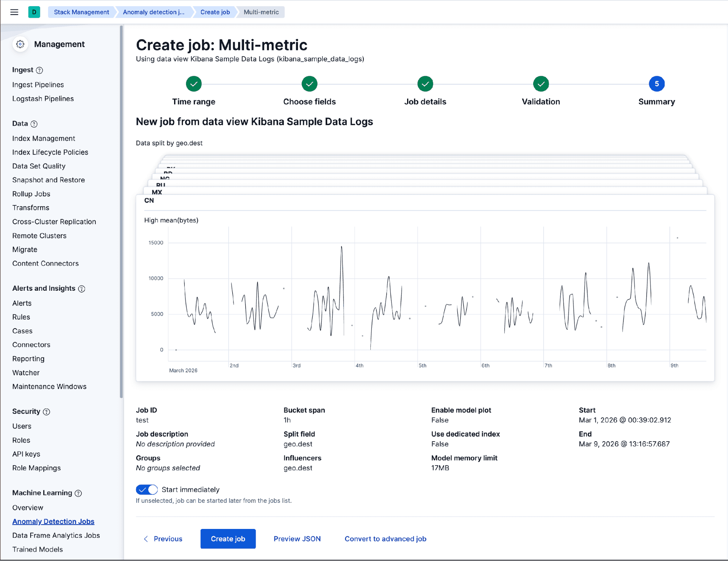Disable the Start immediately toggle

[146, 490]
